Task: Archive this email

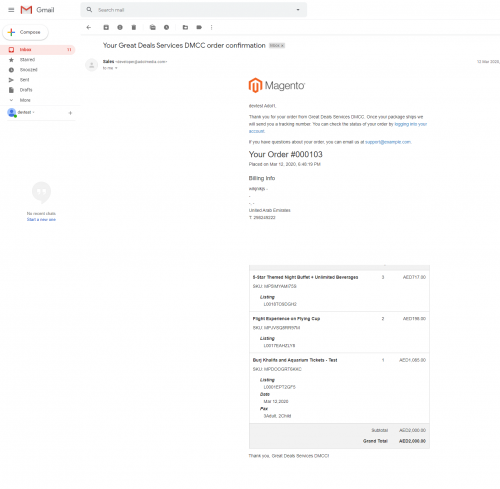Action: (x=106, y=27)
